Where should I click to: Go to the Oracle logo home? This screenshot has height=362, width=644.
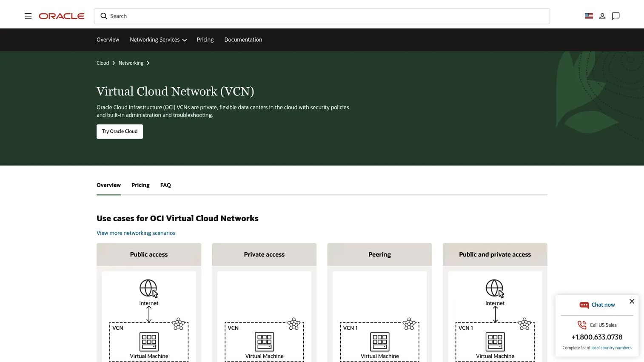pyautogui.click(x=62, y=16)
